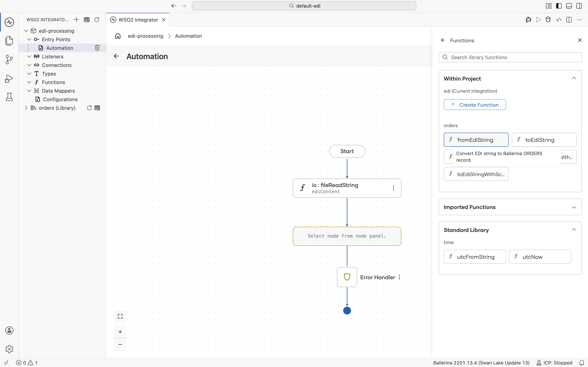This screenshot has height=367, width=588.
Task: Split the editor right
Action: [569, 20]
